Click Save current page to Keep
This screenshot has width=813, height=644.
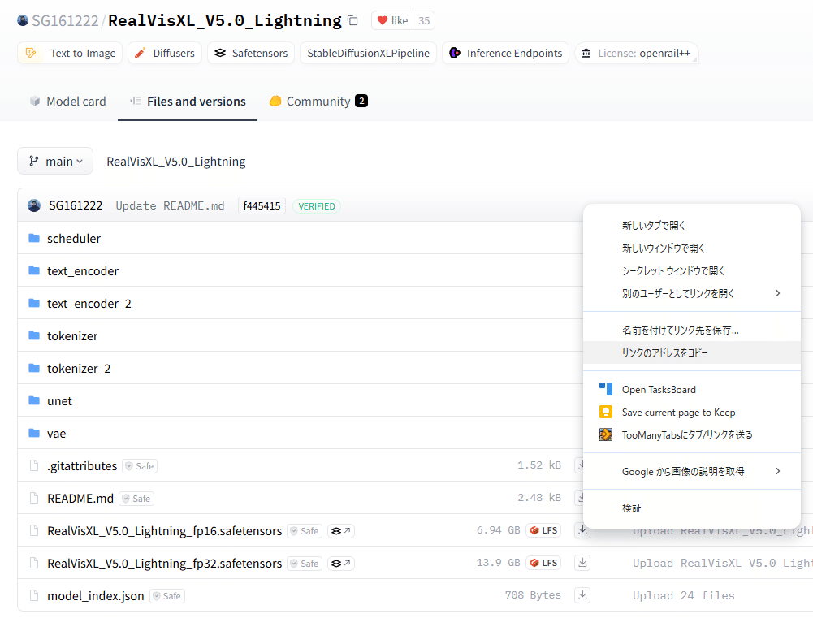tap(692, 413)
